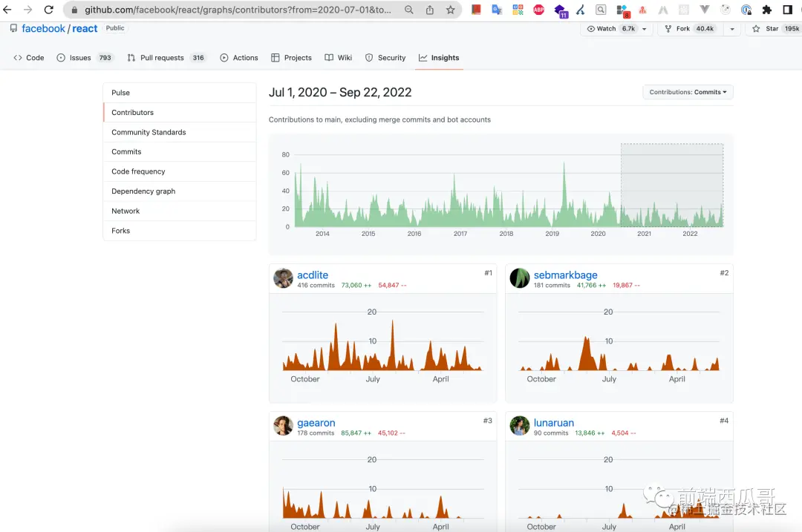The height and width of the screenshot is (532, 802).
Task: Open the facebook owner link
Action: 44,29
